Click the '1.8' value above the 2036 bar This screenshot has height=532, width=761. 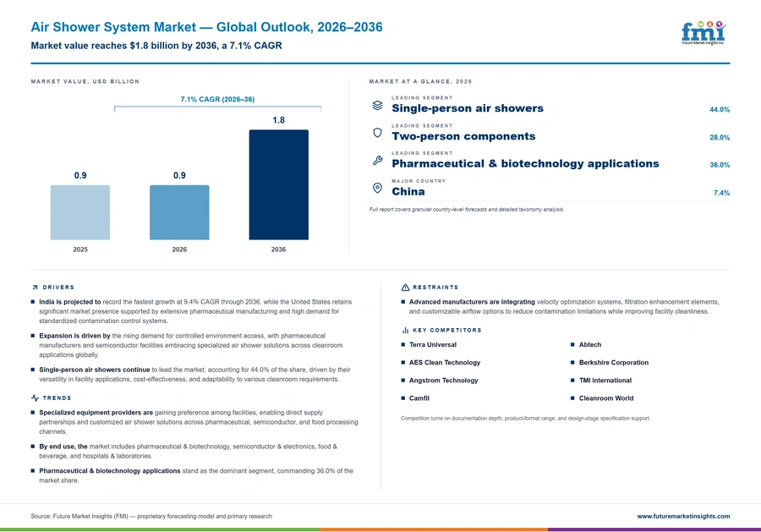point(278,120)
